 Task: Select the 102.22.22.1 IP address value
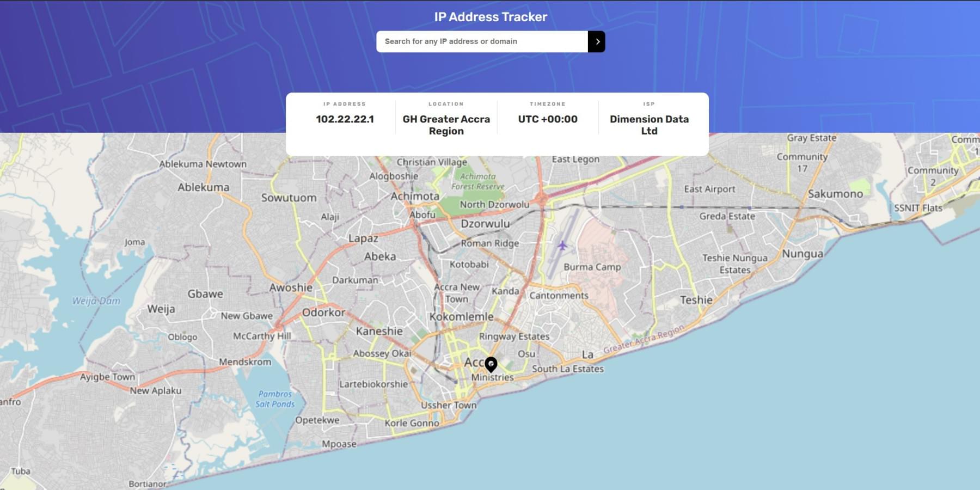click(345, 119)
